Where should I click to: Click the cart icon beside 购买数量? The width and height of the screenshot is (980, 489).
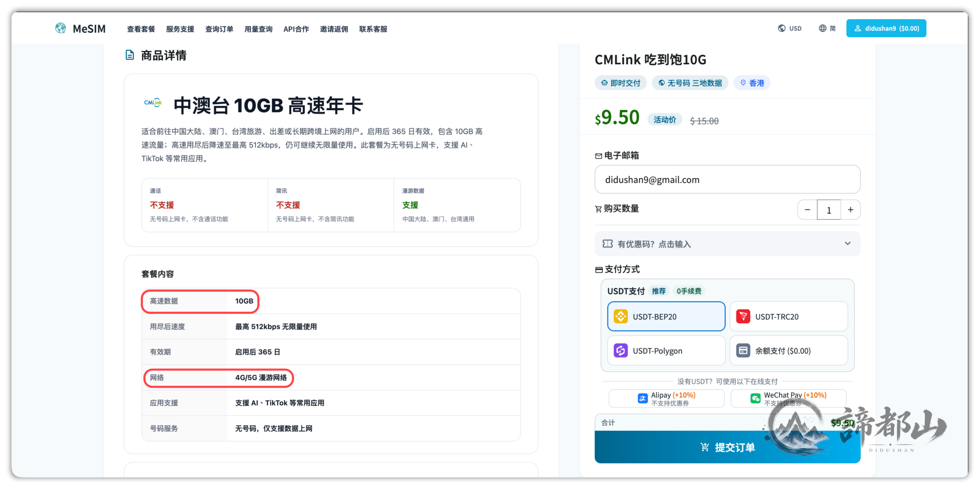pyautogui.click(x=598, y=209)
